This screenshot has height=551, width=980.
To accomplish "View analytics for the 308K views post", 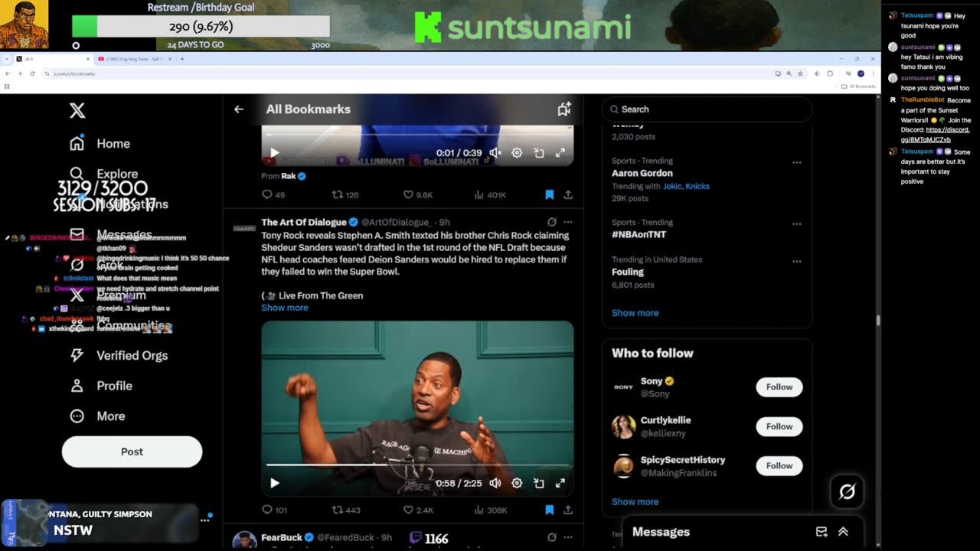I will pyautogui.click(x=491, y=510).
